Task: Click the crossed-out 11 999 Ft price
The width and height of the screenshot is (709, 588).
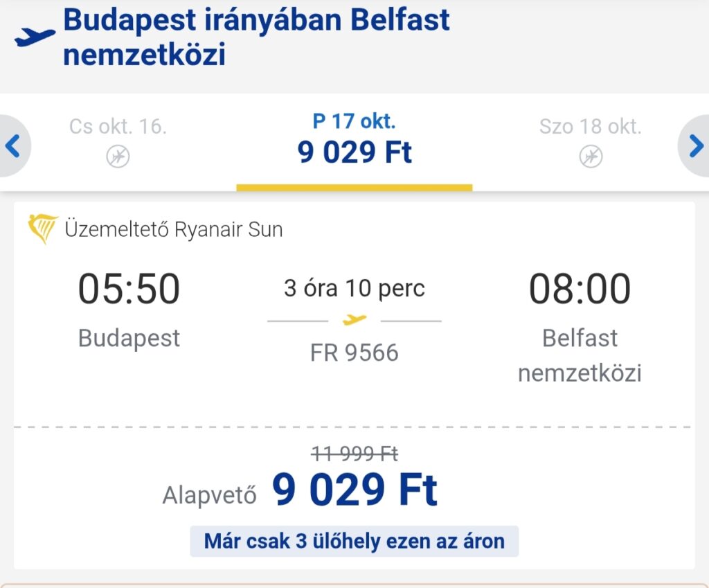Action: pos(354,454)
